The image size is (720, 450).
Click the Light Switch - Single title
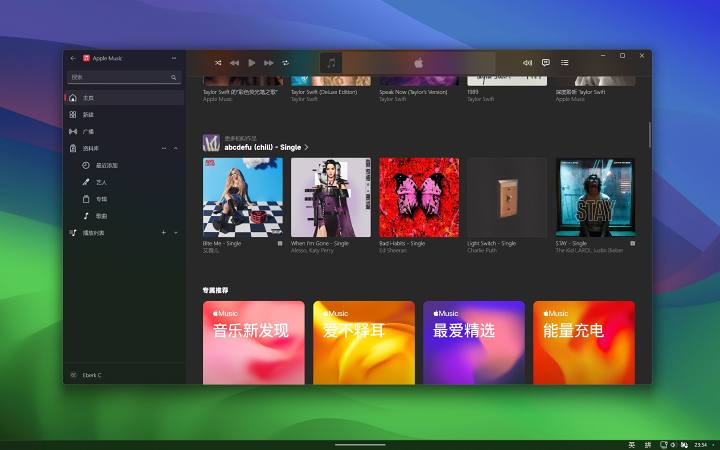click(x=491, y=243)
